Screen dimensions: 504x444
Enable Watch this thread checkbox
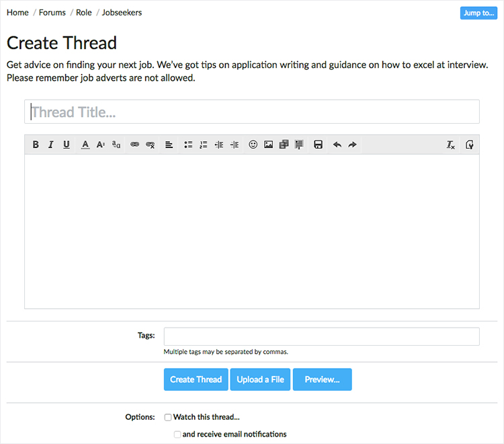[168, 417]
